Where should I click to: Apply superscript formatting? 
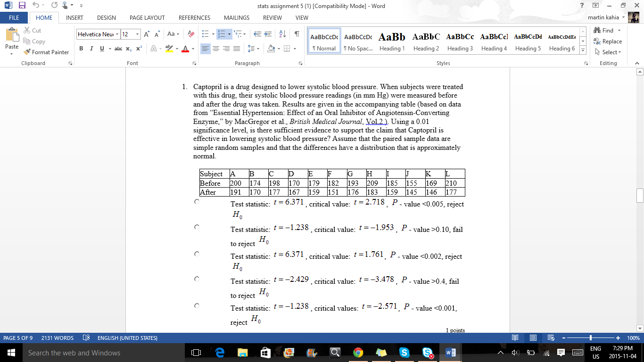pos(139,49)
